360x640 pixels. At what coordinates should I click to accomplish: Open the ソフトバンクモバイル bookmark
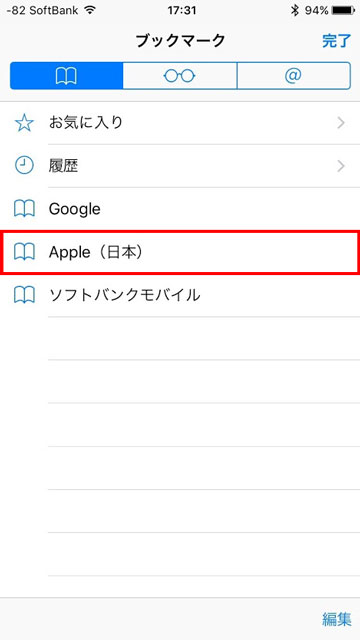(x=180, y=295)
